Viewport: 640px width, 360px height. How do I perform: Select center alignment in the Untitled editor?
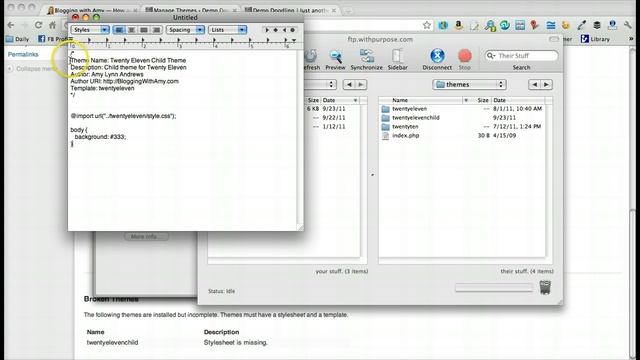click(x=131, y=30)
